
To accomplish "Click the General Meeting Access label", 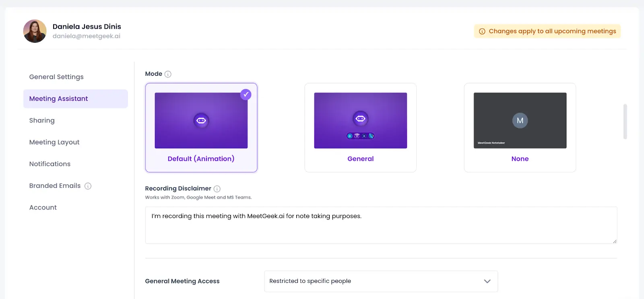I will (x=182, y=281).
